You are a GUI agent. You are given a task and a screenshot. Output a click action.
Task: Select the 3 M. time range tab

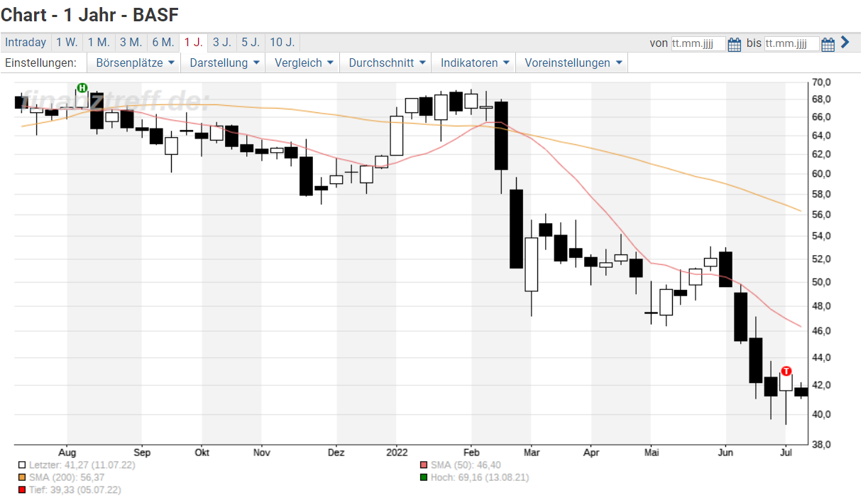pyautogui.click(x=131, y=43)
